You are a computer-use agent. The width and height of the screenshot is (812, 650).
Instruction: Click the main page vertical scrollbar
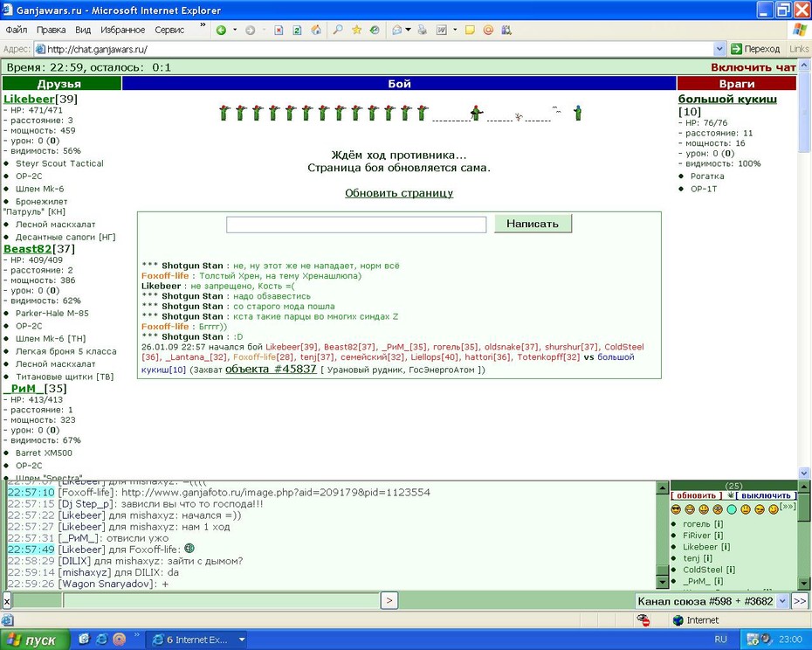tap(804, 270)
